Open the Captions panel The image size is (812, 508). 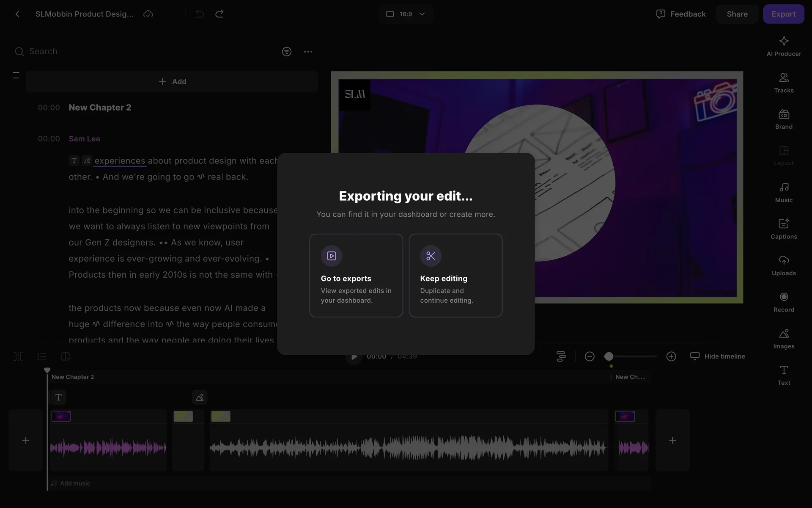pos(784,229)
